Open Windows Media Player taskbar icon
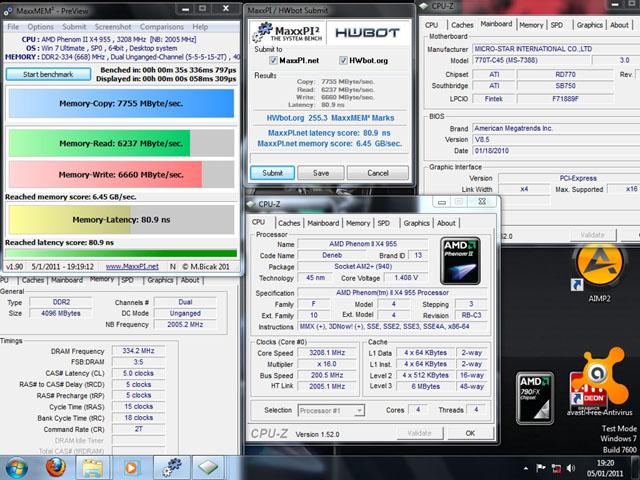The image size is (640, 480). [131, 468]
